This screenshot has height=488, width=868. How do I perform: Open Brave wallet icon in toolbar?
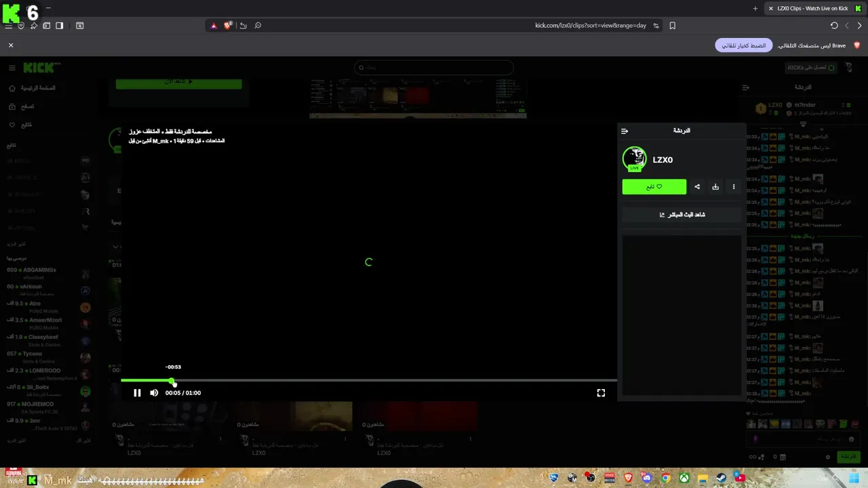click(46, 26)
